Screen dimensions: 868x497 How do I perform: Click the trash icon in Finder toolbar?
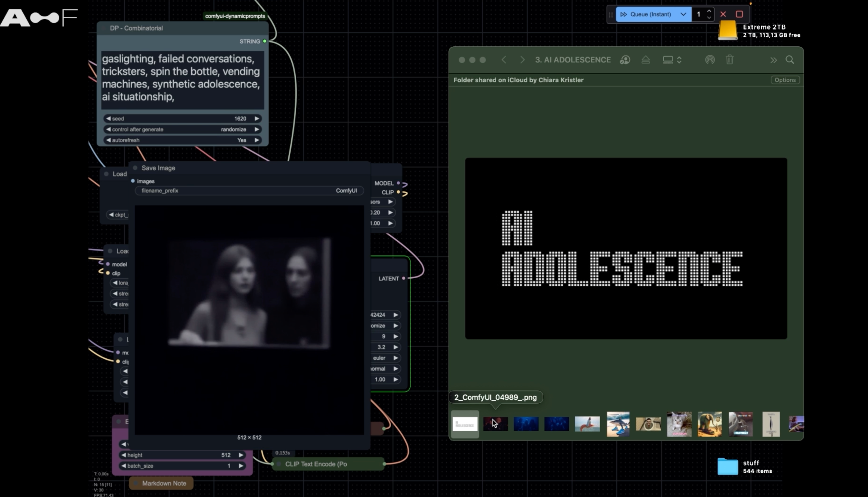730,60
